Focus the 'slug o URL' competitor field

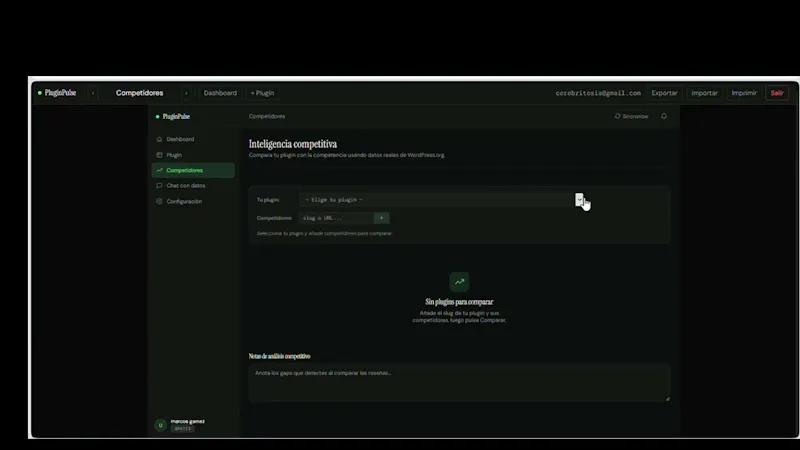pyautogui.click(x=335, y=218)
